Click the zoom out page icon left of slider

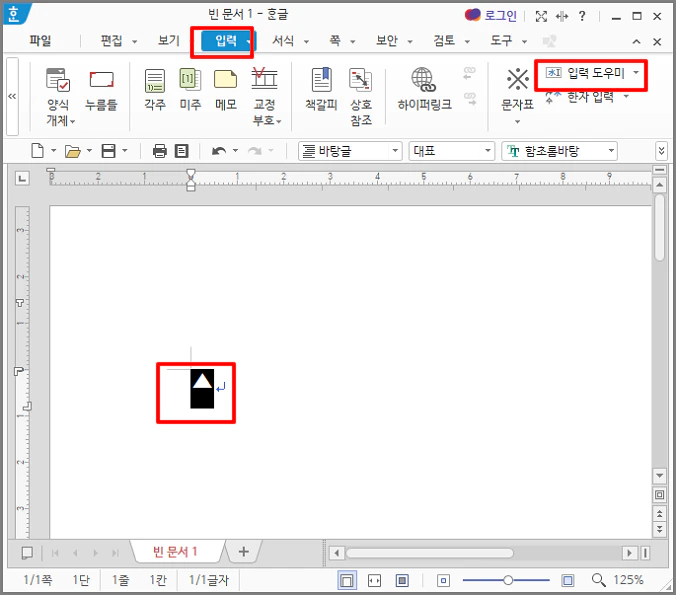(443, 581)
